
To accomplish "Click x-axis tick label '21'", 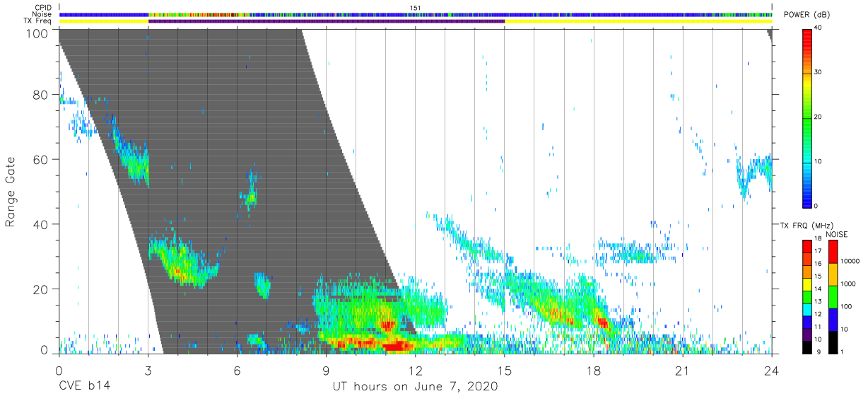I will tap(683, 371).
